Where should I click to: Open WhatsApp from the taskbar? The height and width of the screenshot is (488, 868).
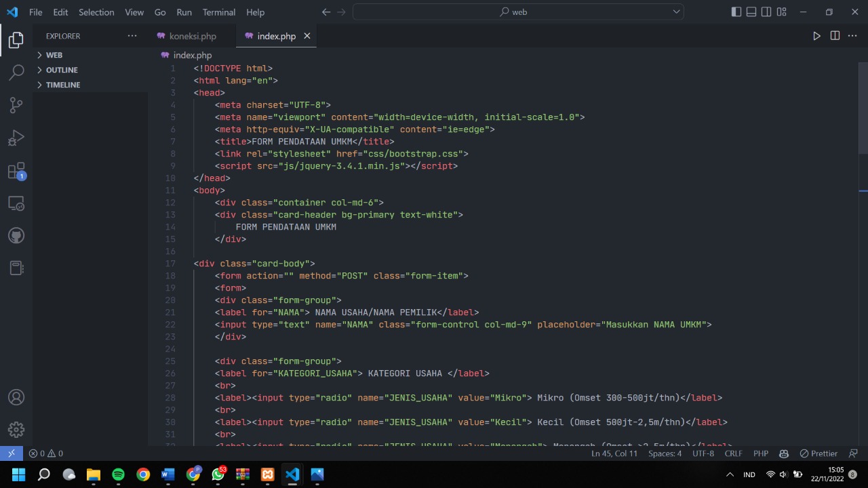click(x=218, y=474)
